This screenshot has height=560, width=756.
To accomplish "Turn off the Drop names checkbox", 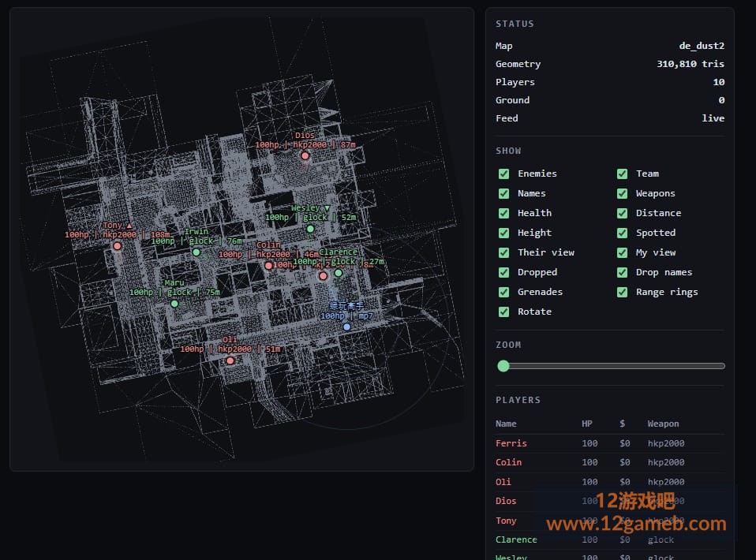I will [623, 272].
